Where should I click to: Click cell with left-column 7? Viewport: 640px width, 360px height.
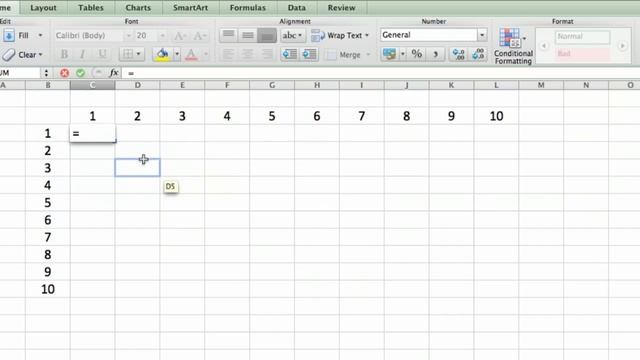[x=47, y=237]
